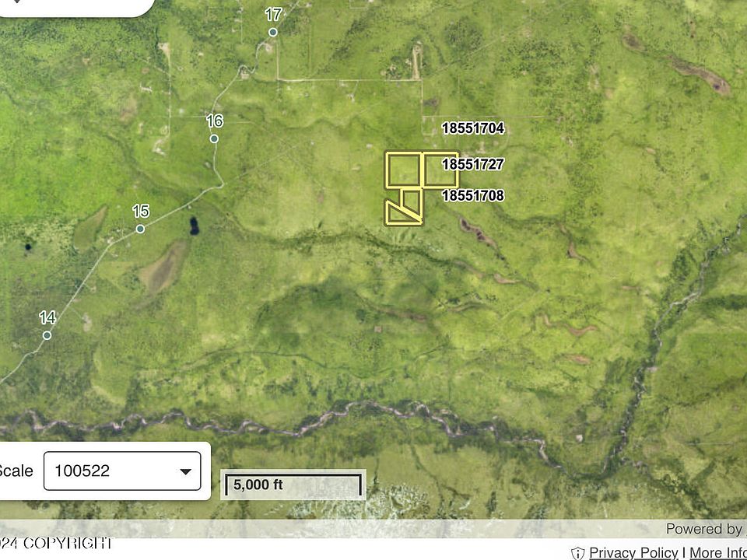747x560 pixels.
Task: Click parcel label 18551708
Action: coord(472,196)
